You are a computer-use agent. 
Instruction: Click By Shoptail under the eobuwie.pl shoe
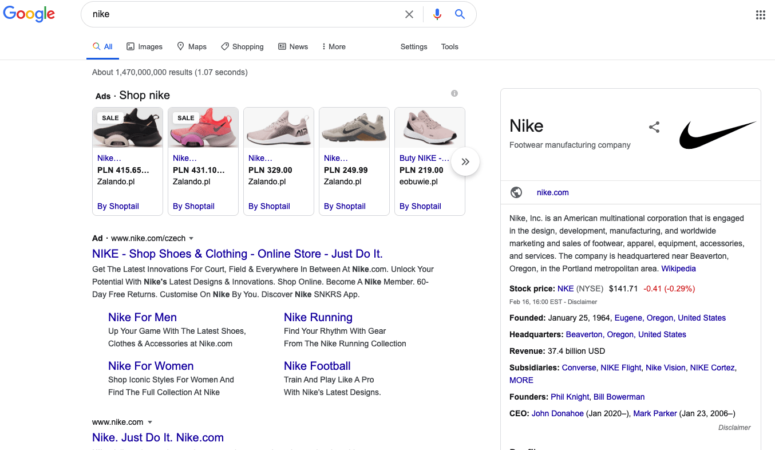coord(421,206)
